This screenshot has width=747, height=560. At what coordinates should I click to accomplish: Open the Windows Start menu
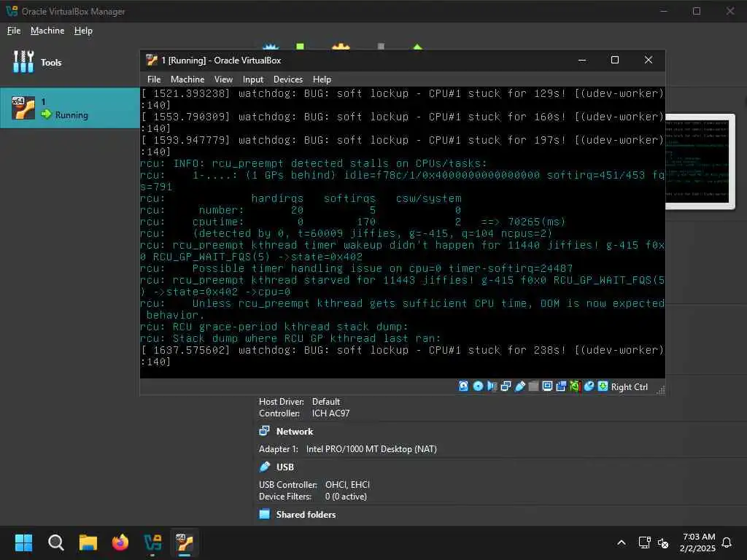23,542
